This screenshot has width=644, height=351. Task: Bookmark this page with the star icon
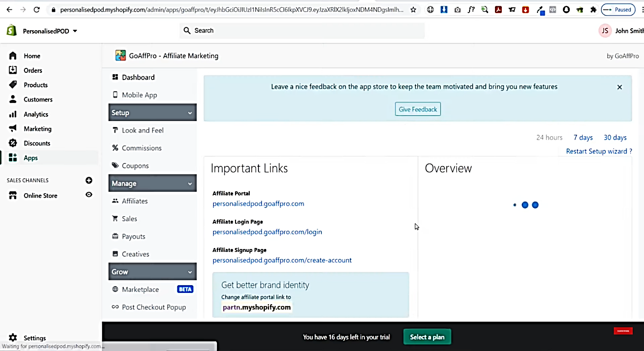(413, 9)
